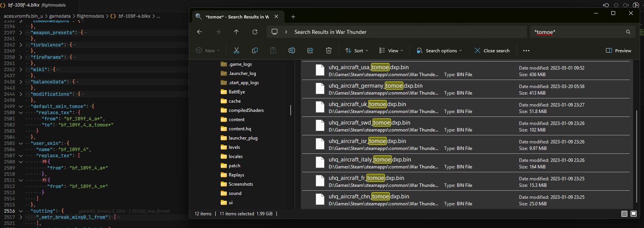Select uhq_aircraft_isr_tomoe.dxp.bin file
Image resolution: width=644 pixels, height=228 pixels.
(466, 145)
